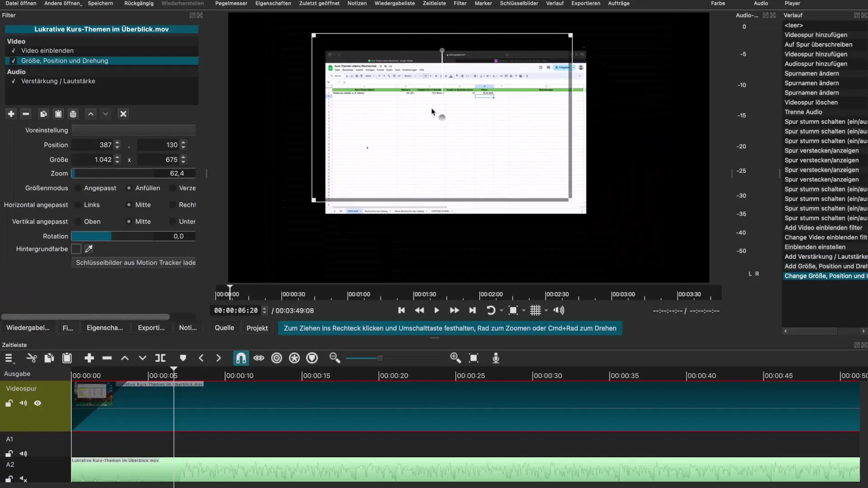Switch to Quelle tab

point(224,328)
